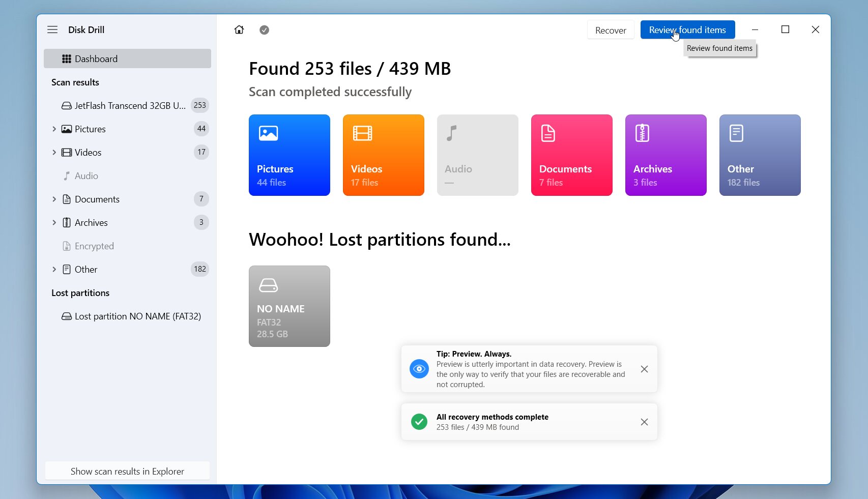Screen dimensions: 868x499
Task: Select Lost partition NO NAME (FAT32)
Action: pos(127,316)
